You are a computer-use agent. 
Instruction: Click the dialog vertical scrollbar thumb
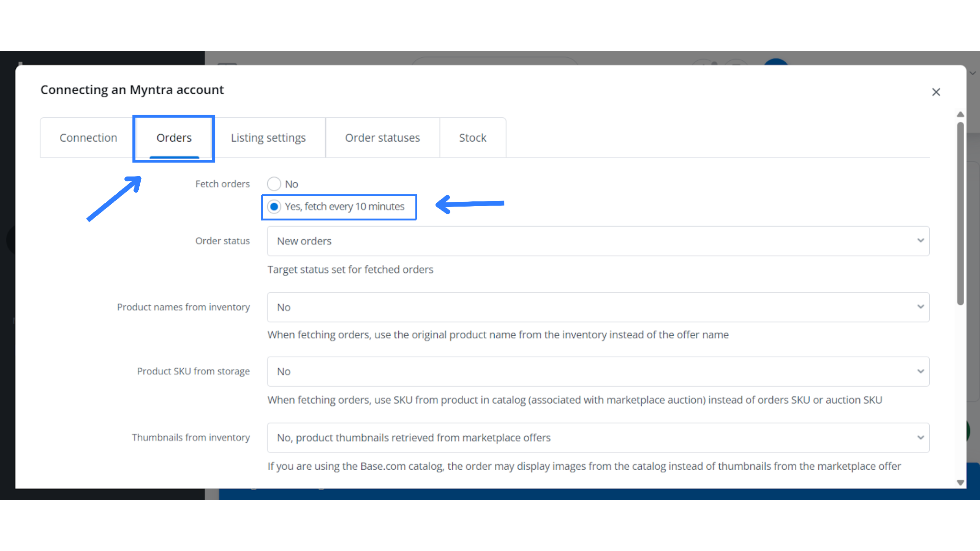[960, 213]
